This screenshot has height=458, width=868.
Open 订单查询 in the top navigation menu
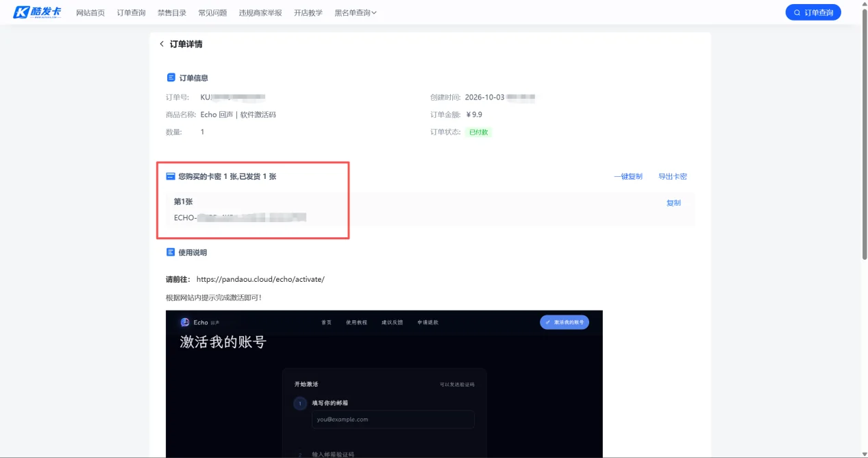coord(131,12)
